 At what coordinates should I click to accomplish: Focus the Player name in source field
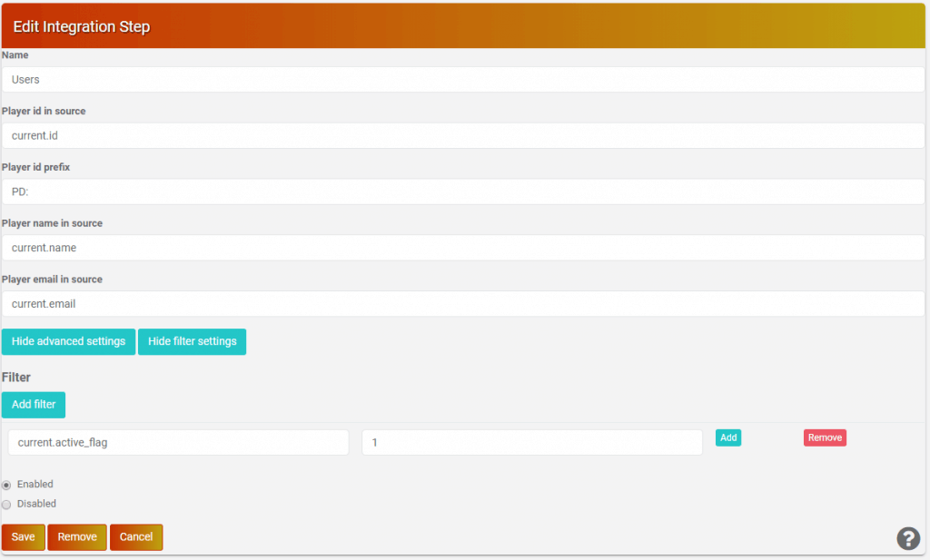click(463, 248)
